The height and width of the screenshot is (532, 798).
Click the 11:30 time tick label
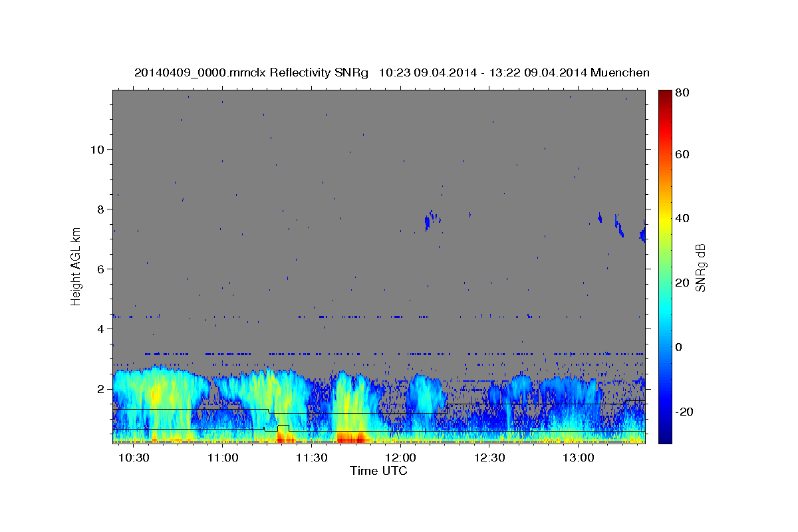tap(312, 458)
